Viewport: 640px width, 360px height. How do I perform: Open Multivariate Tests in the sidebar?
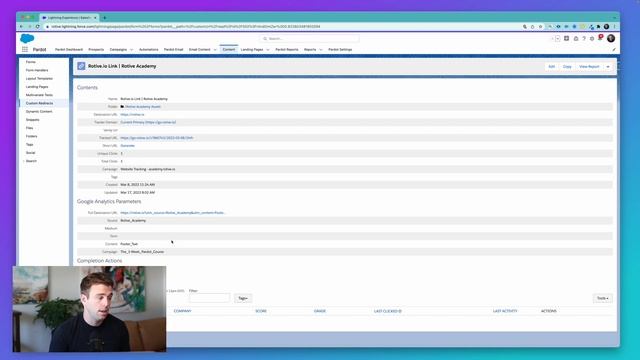(39, 95)
